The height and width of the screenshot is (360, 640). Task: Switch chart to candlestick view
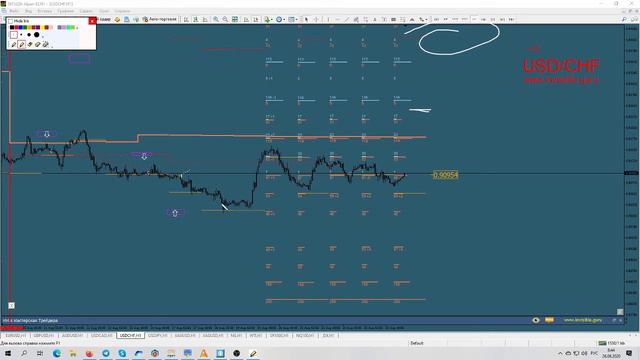click(196, 19)
